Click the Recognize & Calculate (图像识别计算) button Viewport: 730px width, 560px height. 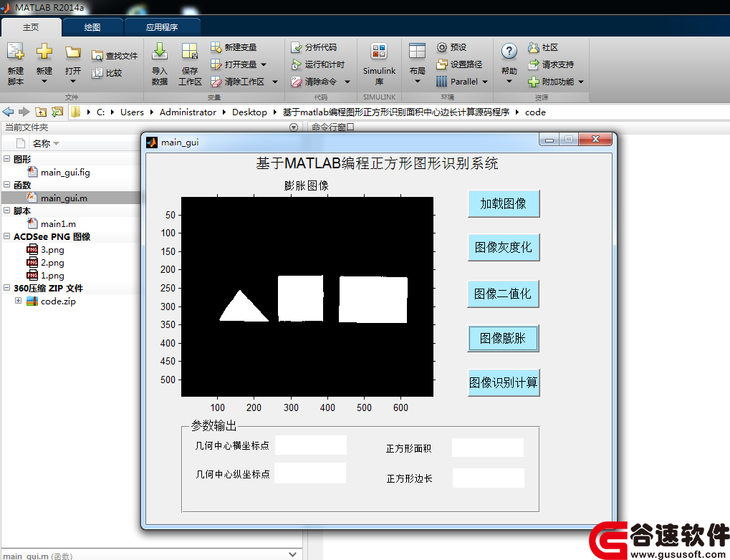pos(504,382)
